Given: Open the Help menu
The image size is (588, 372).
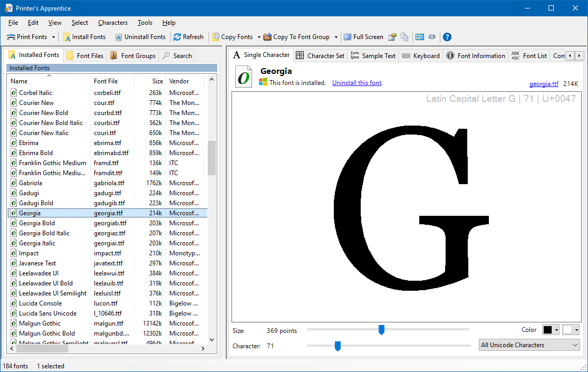Looking at the screenshot, I should pos(169,23).
